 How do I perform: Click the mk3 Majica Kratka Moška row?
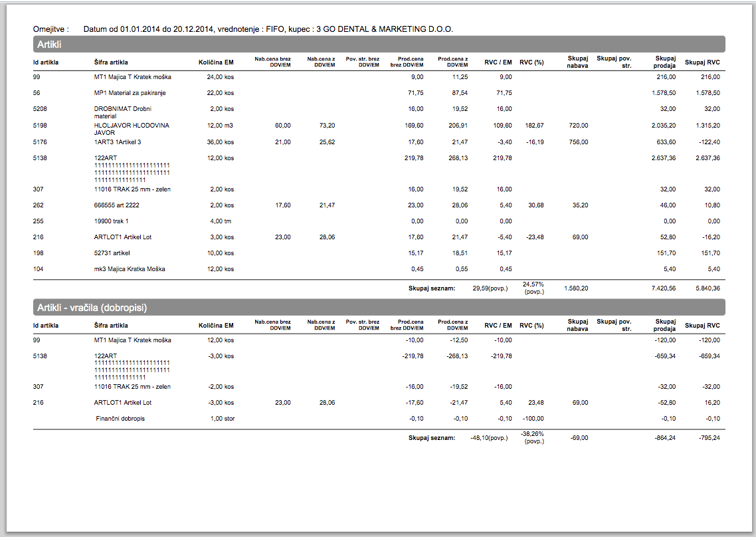coord(379,269)
